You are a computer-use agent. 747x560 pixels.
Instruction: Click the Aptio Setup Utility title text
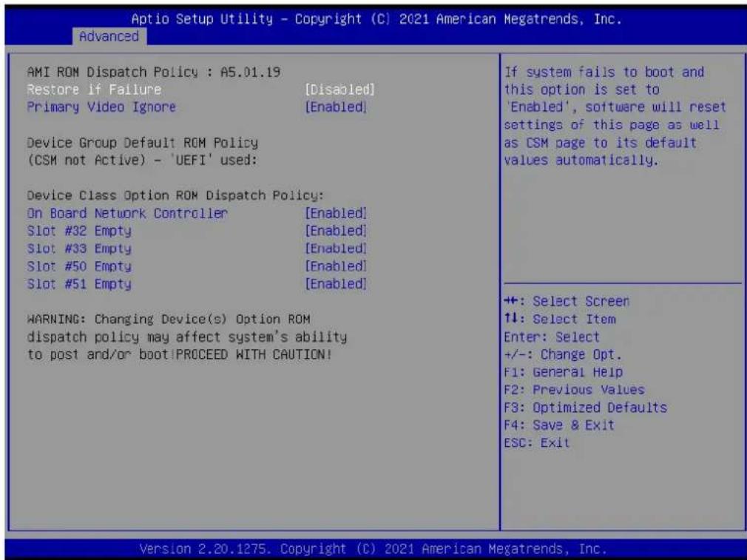(x=376, y=19)
